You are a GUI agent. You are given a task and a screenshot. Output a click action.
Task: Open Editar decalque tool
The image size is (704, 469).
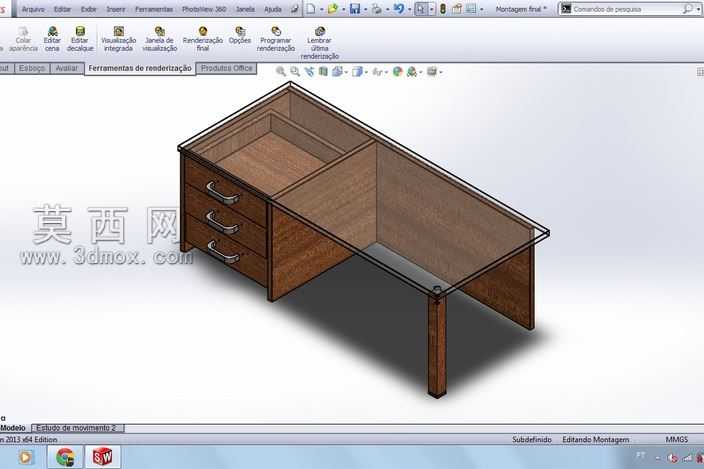(80, 39)
